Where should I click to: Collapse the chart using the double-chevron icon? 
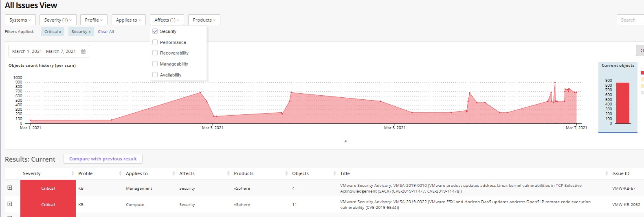tap(346, 141)
